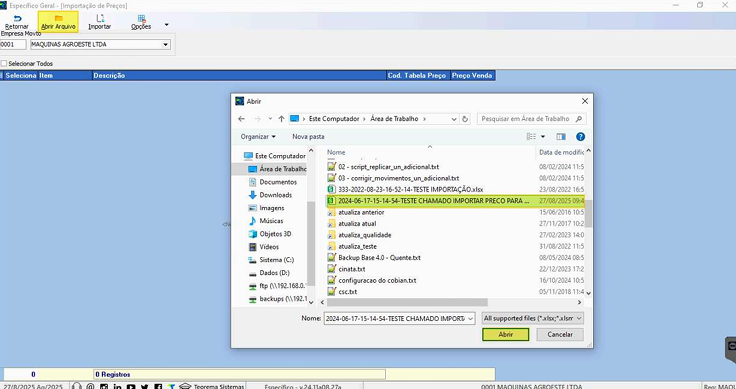The width and height of the screenshot is (736, 389).
Task: Open Documentos in the navigation pane
Action: [273, 182]
